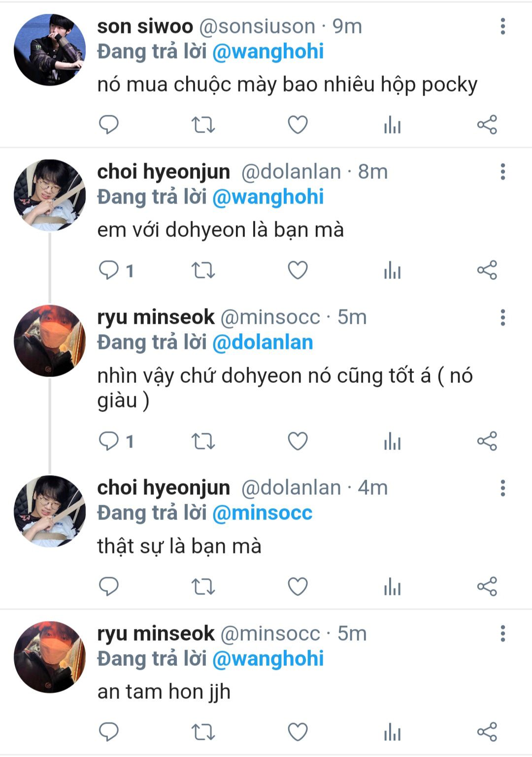
Task: Open replies on choi hyeonjun's 8m tweet
Action: point(116,270)
